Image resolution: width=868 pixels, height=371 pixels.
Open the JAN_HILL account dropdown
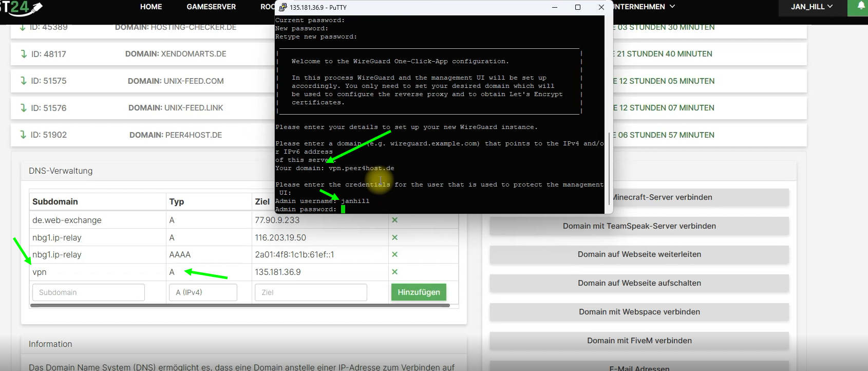[x=812, y=7]
